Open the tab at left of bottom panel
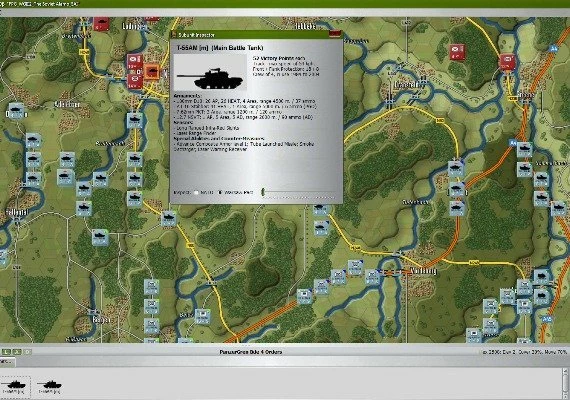The image size is (570, 400). point(7,361)
